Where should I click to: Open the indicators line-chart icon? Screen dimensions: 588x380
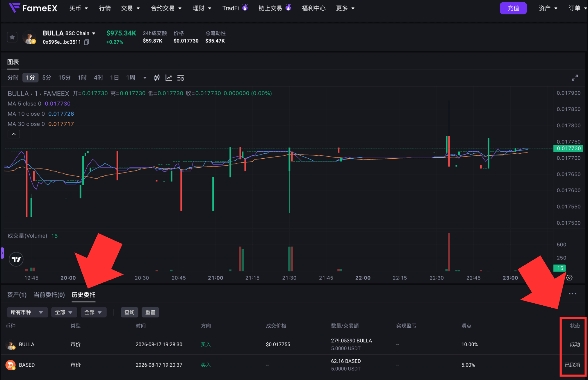(169, 78)
